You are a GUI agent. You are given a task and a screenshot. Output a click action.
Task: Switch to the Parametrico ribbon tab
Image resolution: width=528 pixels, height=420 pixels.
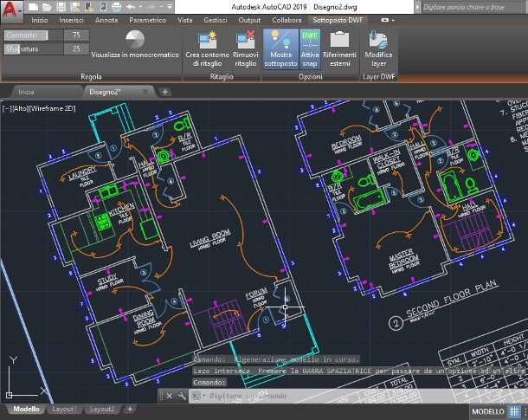point(147,20)
